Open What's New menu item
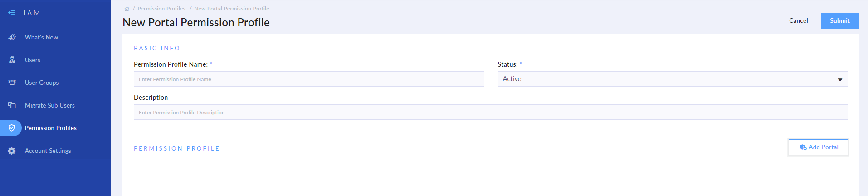 [x=41, y=37]
